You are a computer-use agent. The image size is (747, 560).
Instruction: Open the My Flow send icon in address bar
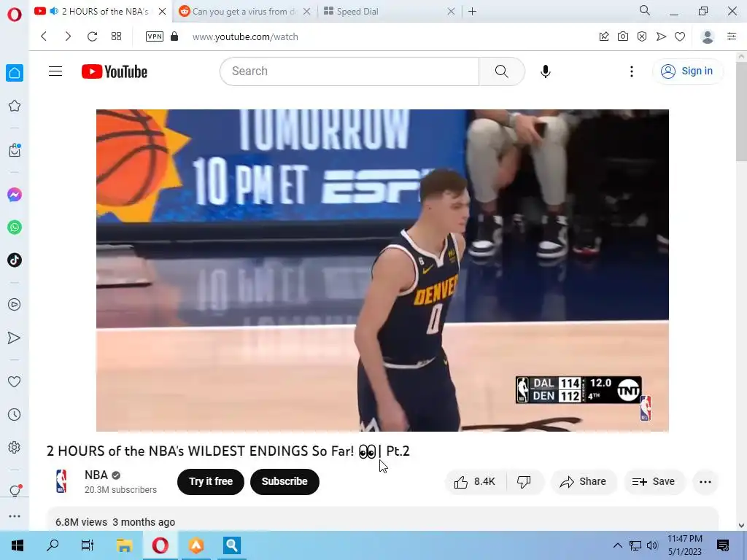click(661, 36)
